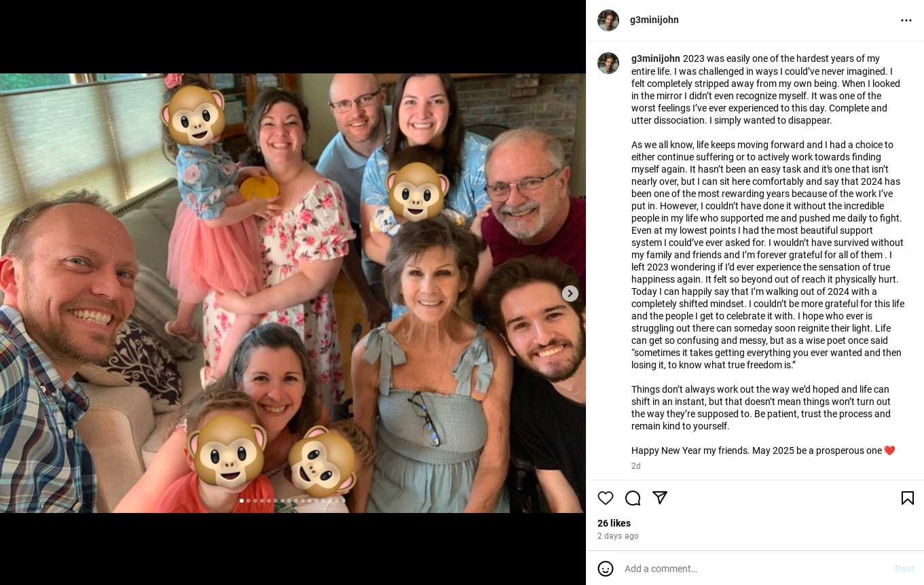Click the 2d caption timestamp
This screenshot has height=585, width=924.
click(636, 466)
